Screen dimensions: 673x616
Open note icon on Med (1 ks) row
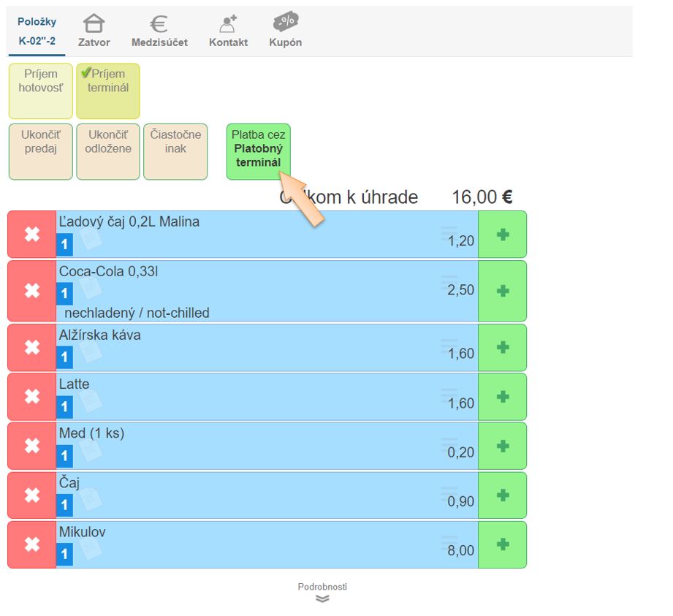[x=90, y=448]
